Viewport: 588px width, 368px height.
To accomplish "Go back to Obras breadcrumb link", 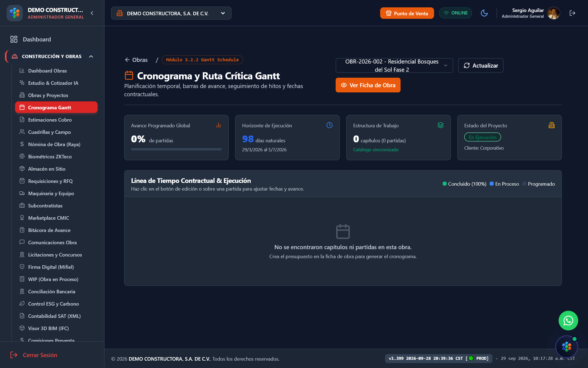I will pos(136,60).
